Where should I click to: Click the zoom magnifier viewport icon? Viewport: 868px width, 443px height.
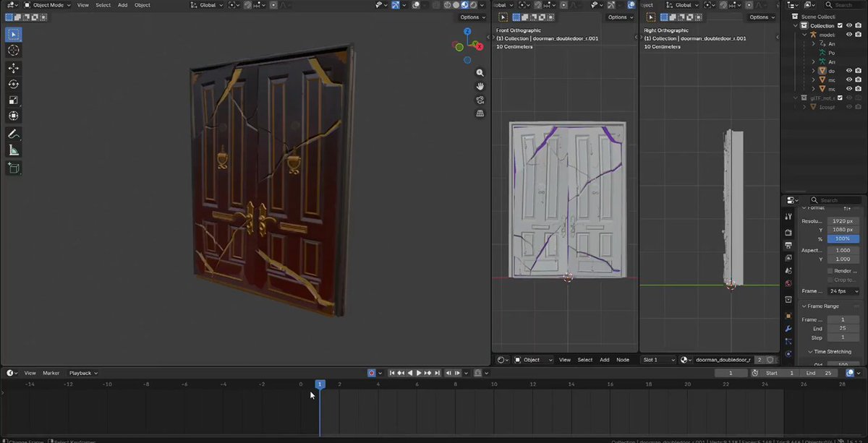(480, 73)
